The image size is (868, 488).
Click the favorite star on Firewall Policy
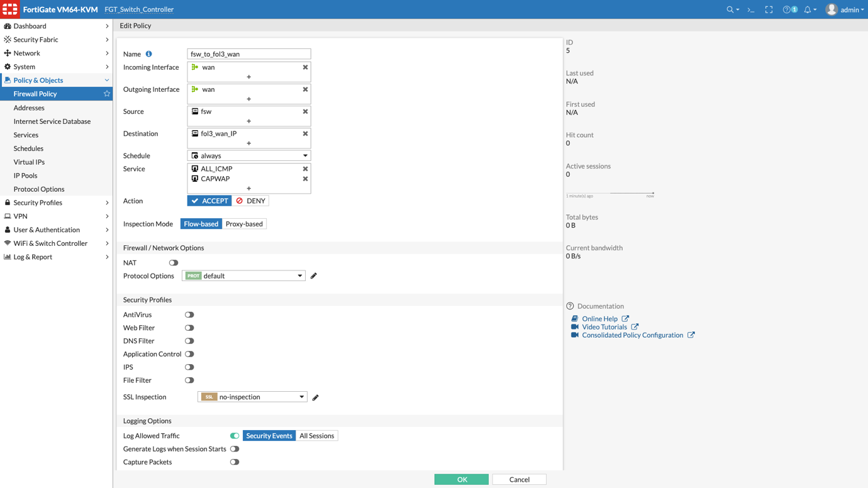[x=107, y=94]
